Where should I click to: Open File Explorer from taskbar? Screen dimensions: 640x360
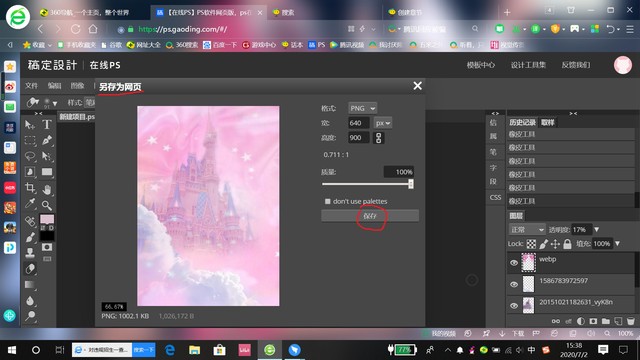(x=194, y=350)
